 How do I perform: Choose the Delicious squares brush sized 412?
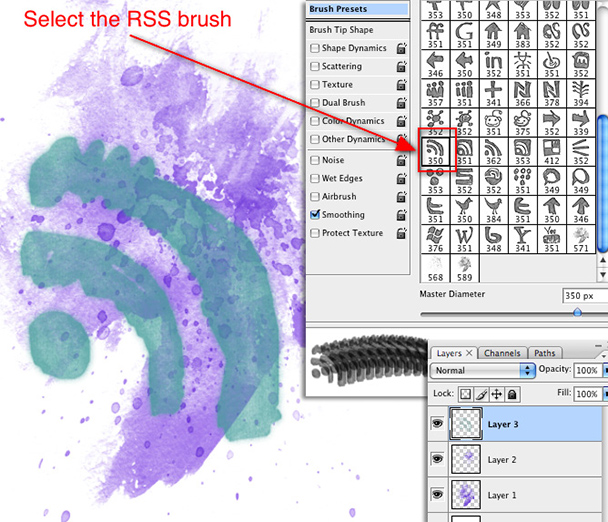pos(551,152)
